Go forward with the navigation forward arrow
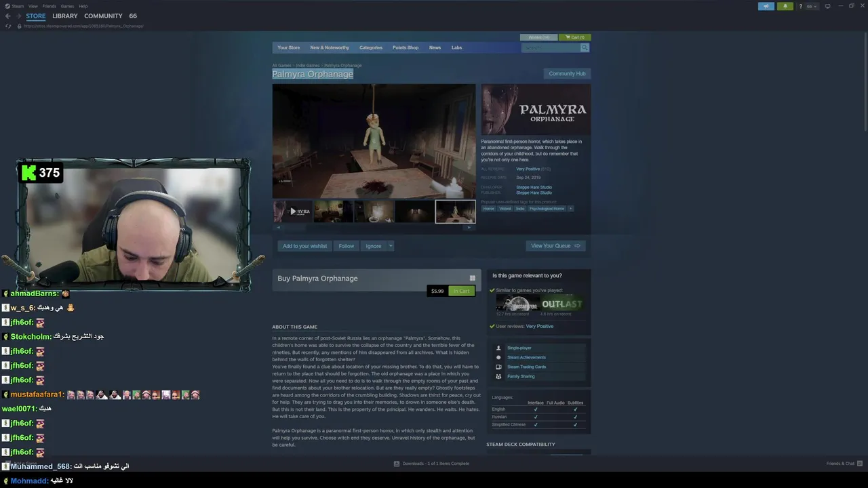Screen dimensions: 868x488 tap(18, 16)
